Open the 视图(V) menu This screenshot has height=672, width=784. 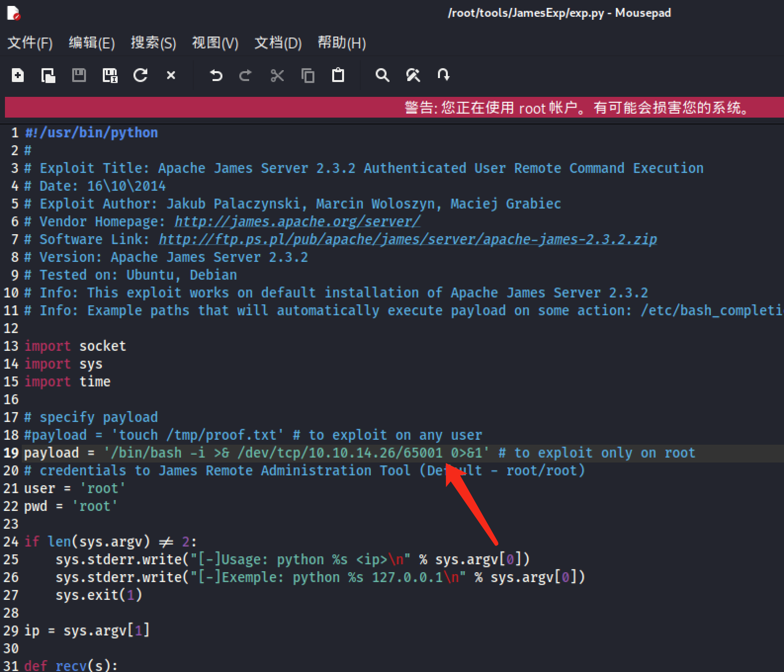[215, 43]
